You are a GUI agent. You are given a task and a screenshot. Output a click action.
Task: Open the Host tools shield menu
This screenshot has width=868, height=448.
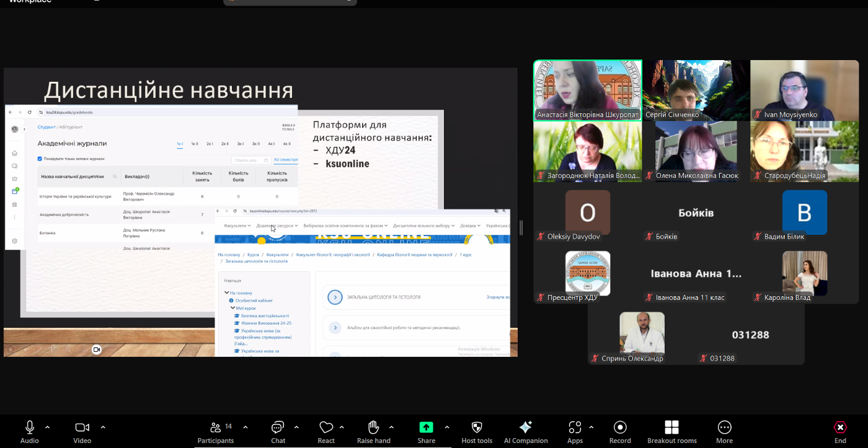[x=477, y=432]
